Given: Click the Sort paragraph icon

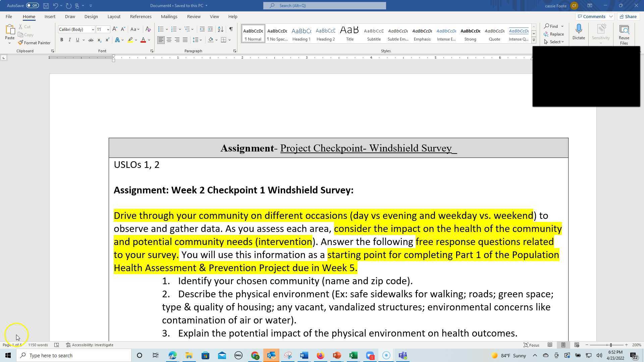Looking at the screenshot, I should pos(220,29).
